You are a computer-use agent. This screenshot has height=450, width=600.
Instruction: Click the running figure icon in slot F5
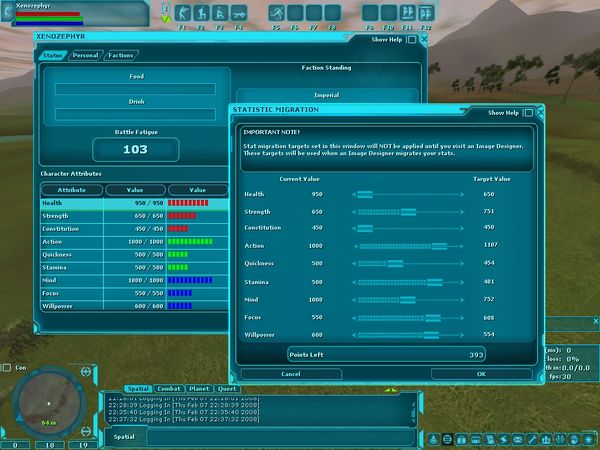(275, 13)
